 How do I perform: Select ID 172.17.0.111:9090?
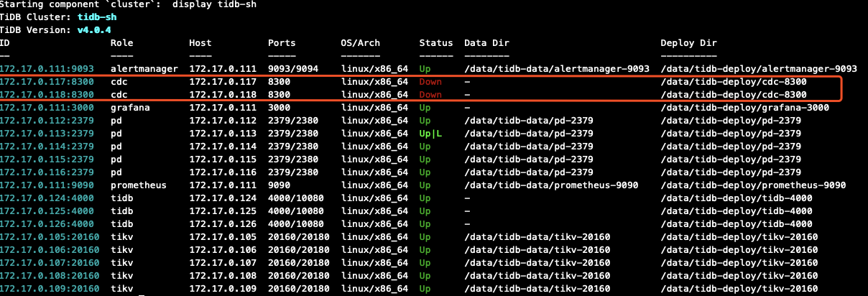click(x=47, y=185)
